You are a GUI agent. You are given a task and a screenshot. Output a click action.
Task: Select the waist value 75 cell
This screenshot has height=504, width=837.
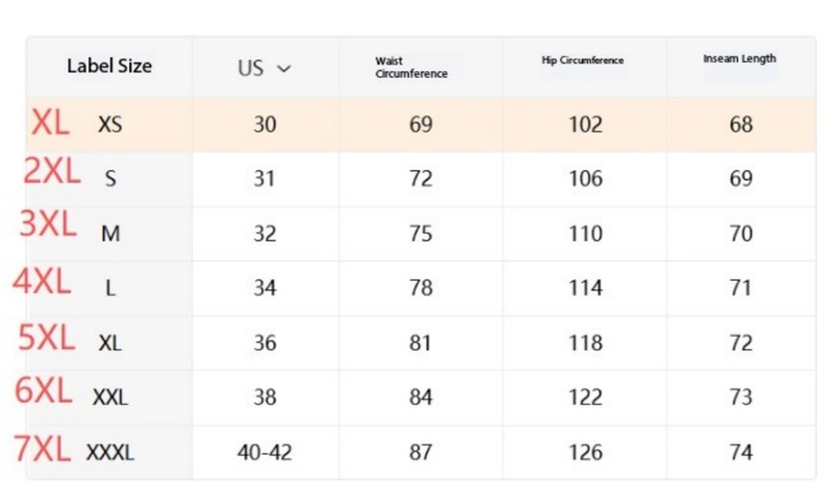pos(420,234)
